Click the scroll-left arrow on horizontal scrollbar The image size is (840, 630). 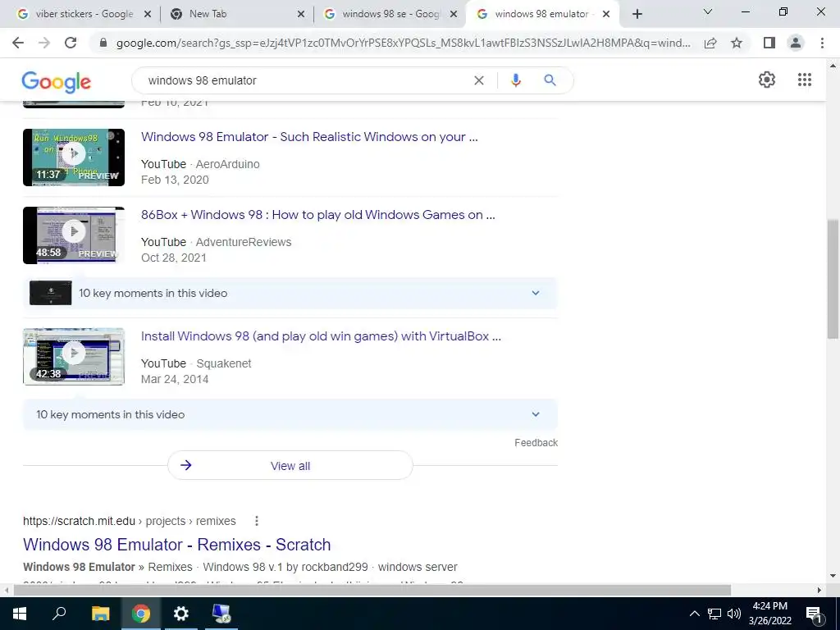click(x=7, y=590)
